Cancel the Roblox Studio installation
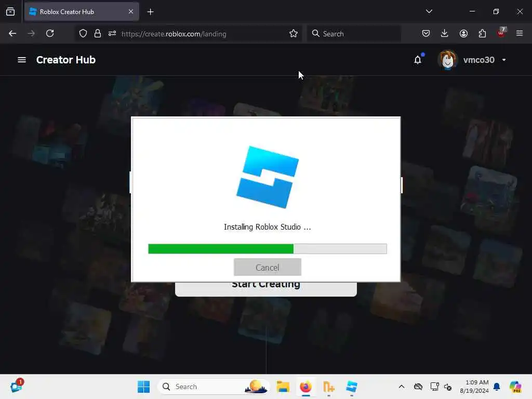This screenshot has width=532, height=399. tap(268, 268)
